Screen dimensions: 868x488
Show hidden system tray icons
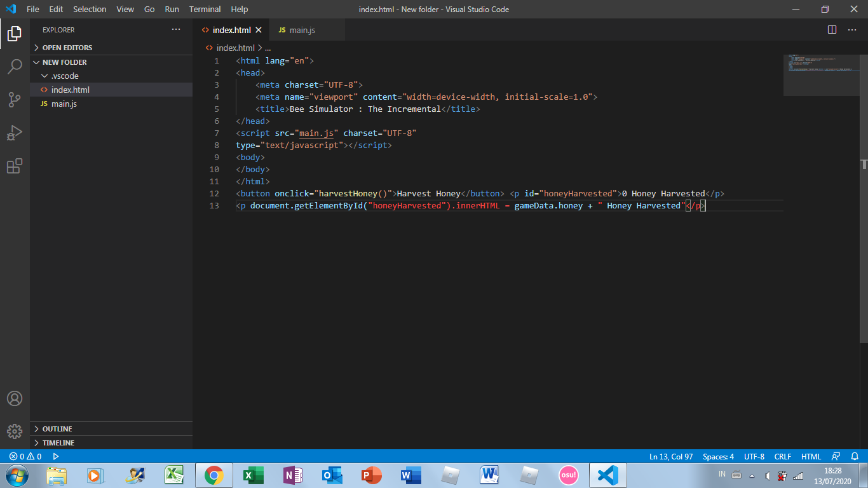pos(752,475)
